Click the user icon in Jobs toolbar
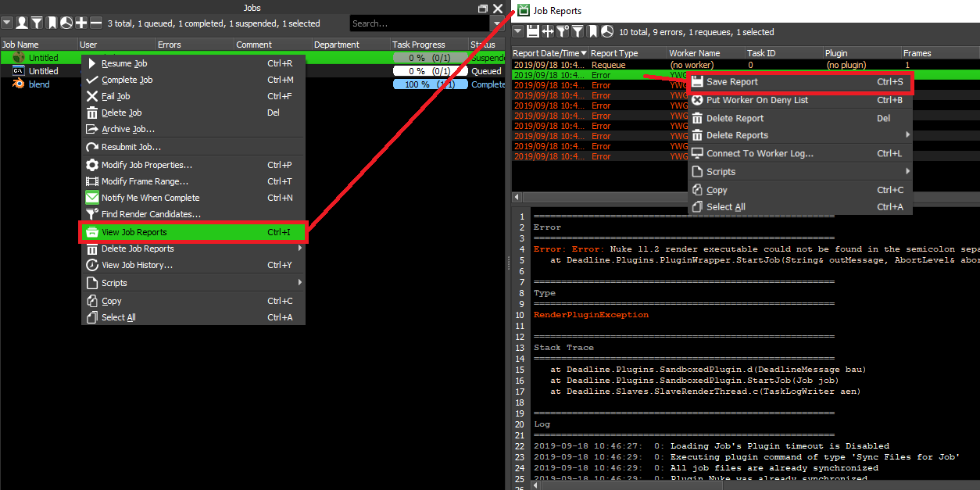This screenshot has height=490, width=980. point(22,23)
